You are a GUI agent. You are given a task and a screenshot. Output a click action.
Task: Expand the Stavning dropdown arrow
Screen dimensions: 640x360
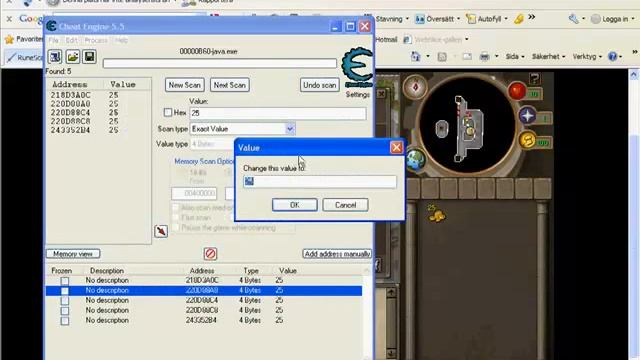click(407, 19)
